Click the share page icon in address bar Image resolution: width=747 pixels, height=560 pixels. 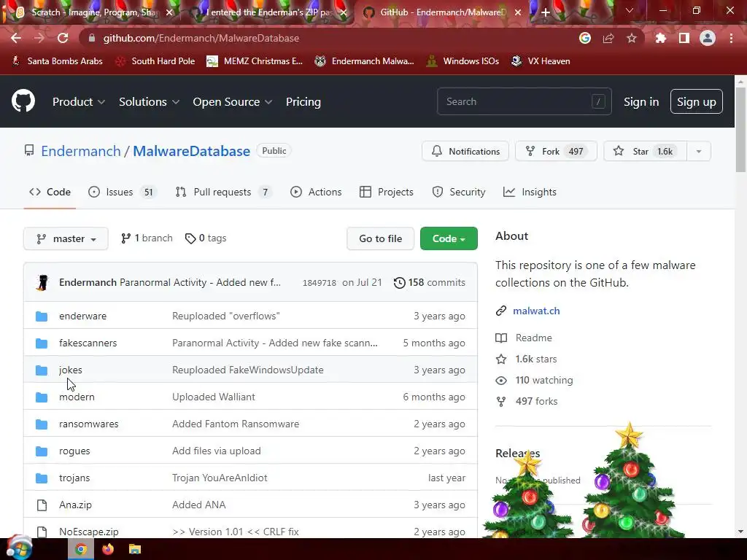click(608, 38)
